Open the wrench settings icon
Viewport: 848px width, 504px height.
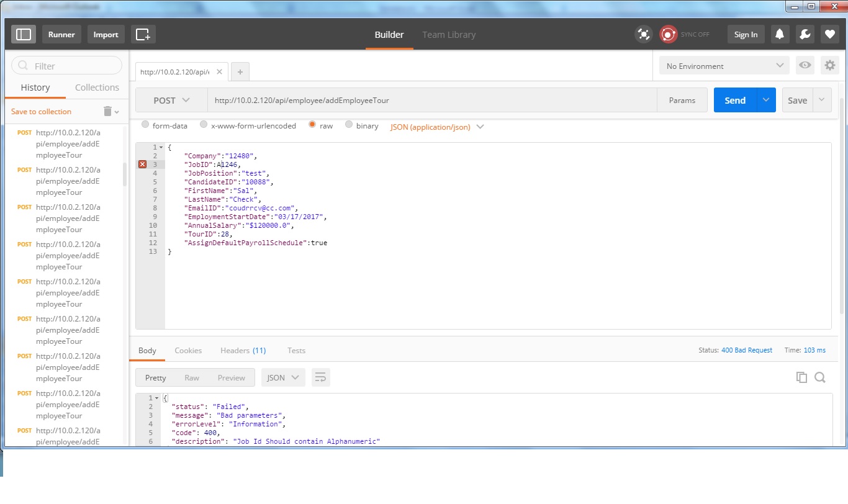click(805, 34)
